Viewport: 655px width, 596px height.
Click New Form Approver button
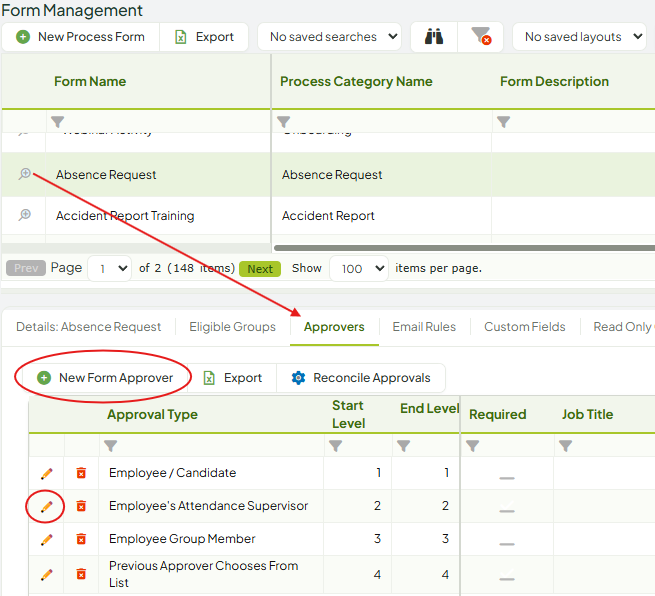tap(105, 378)
